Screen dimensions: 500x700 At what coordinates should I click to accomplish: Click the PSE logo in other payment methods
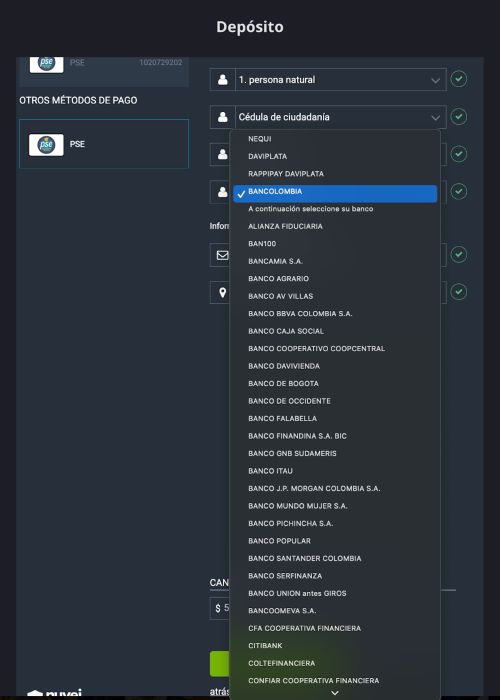[46, 145]
